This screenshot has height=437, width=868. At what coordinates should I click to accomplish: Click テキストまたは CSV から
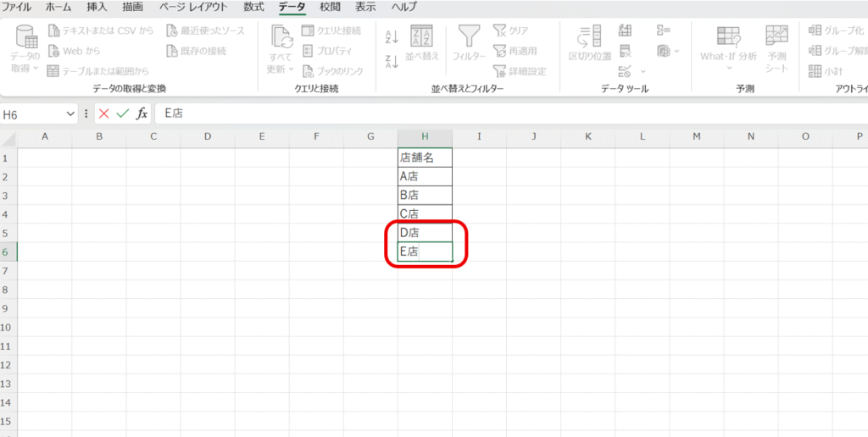(100, 30)
